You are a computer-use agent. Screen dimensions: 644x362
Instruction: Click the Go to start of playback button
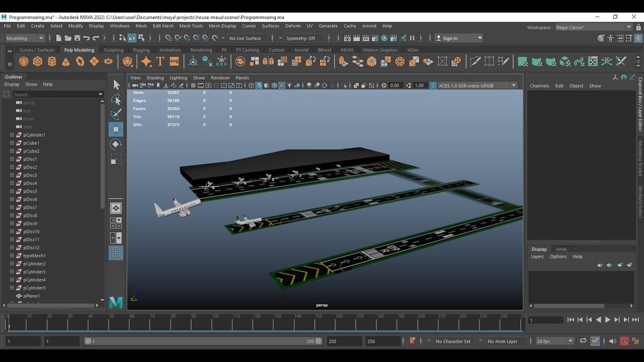click(x=571, y=320)
